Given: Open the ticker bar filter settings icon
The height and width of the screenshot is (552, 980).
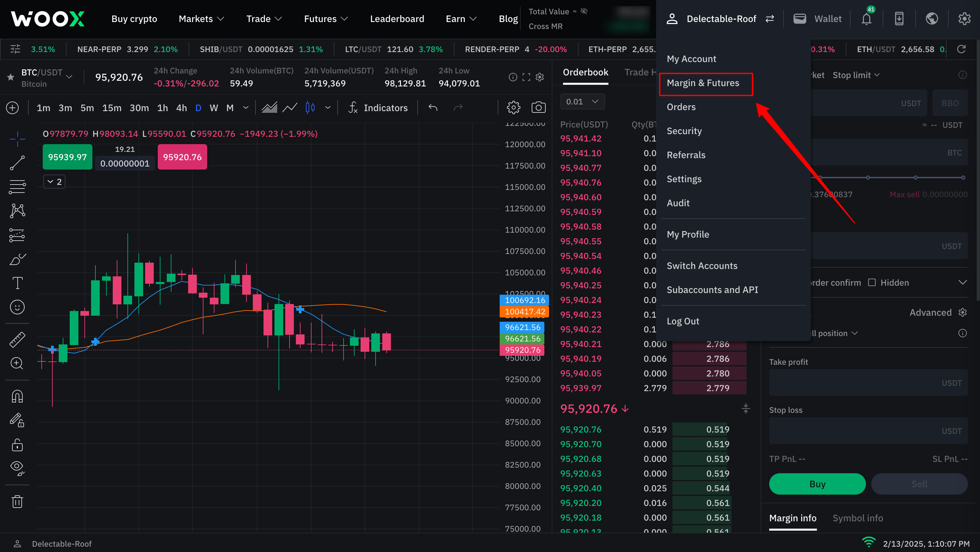Looking at the screenshot, I should click(15, 49).
